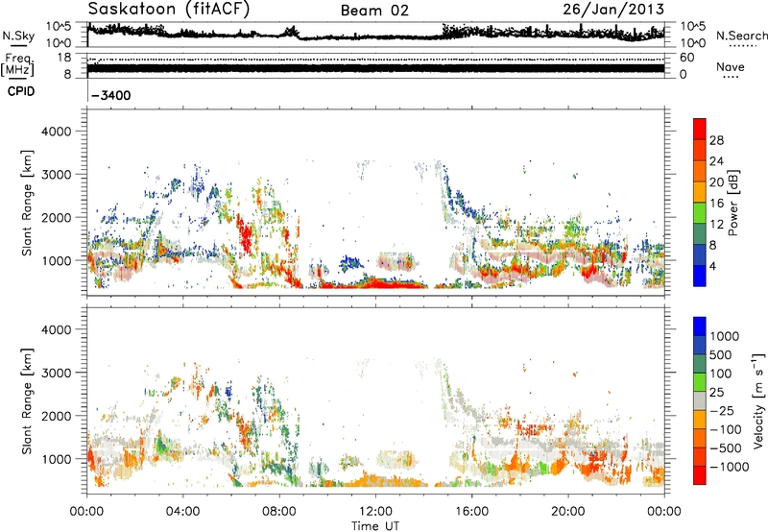Click the "Time UT" axis label
The height and width of the screenshot is (532, 768).
(x=375, y=526)
